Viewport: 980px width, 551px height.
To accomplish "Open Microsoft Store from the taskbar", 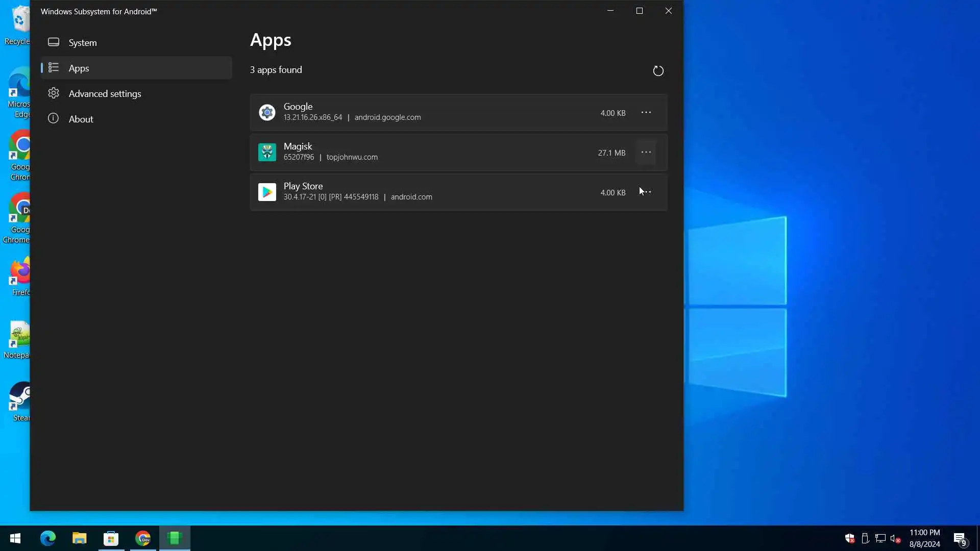I will click(x=111, y=538).
